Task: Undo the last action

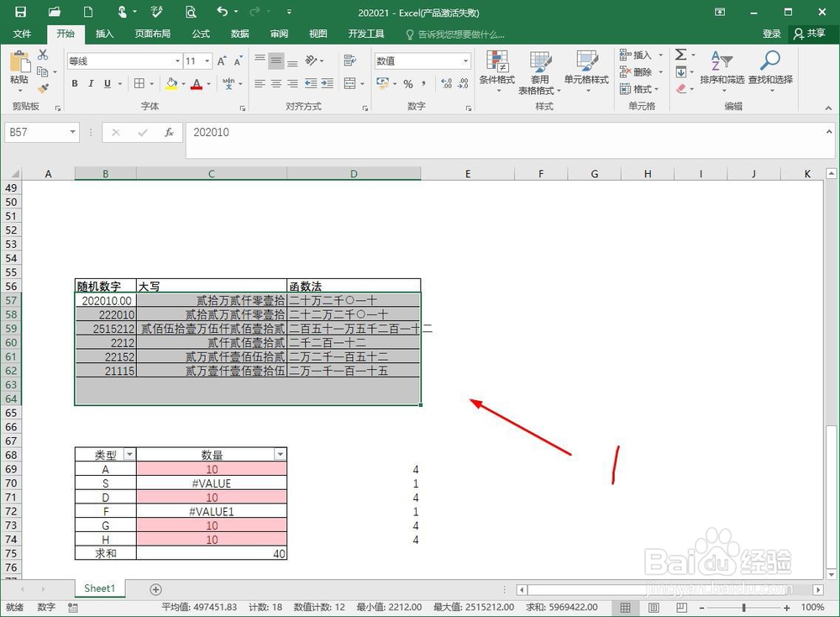Action: (223, 12)
